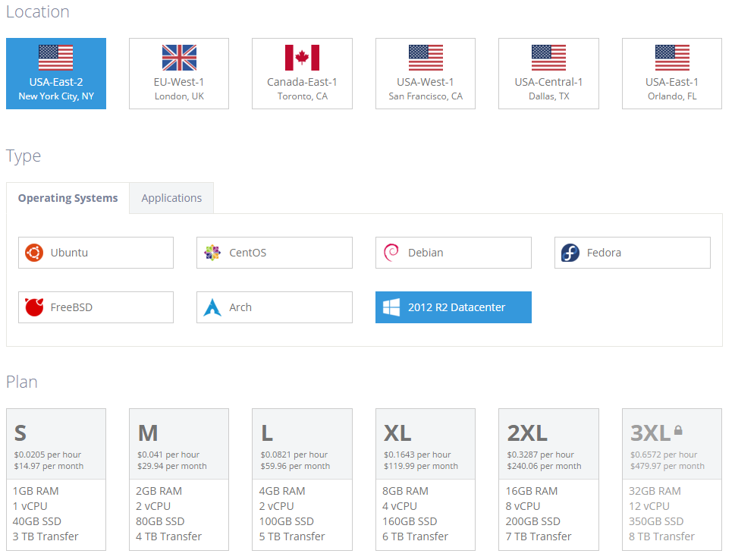Click the US flag for USA-West-1
Image resolution: width=735 pixels, height=560 pixels.
[x=426, y=57]
